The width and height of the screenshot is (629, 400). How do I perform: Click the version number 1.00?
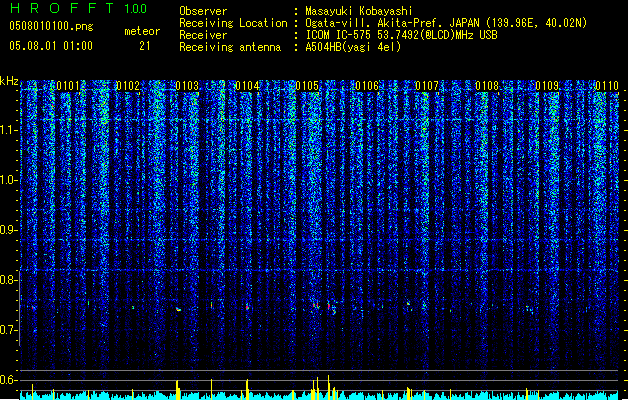pos(135,9)
